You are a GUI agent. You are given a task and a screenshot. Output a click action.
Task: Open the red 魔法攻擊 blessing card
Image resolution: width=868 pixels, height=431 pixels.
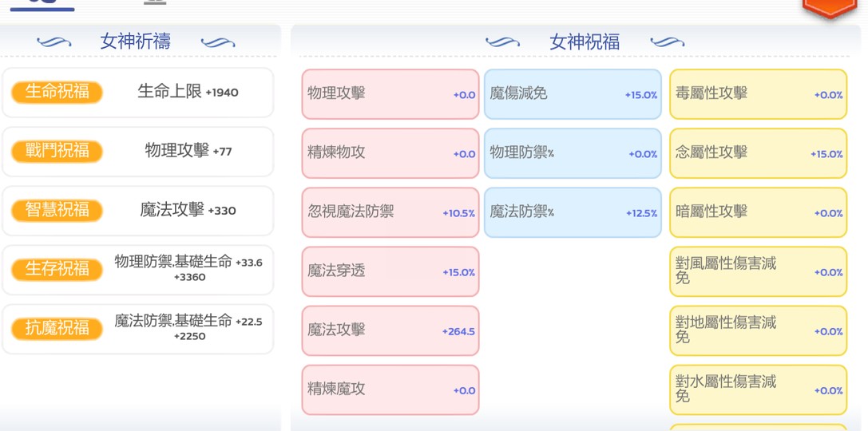click(390, 331)
